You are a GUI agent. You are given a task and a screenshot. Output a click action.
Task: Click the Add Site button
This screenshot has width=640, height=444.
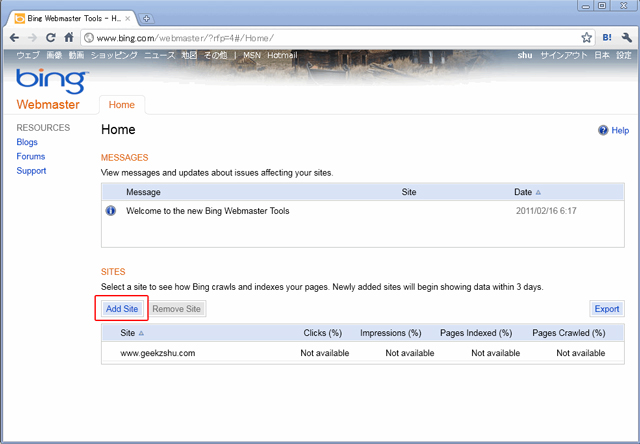122,309
